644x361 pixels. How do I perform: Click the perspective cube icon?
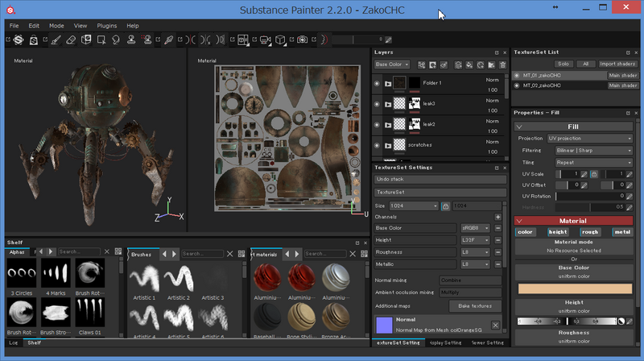pos(280,39)
